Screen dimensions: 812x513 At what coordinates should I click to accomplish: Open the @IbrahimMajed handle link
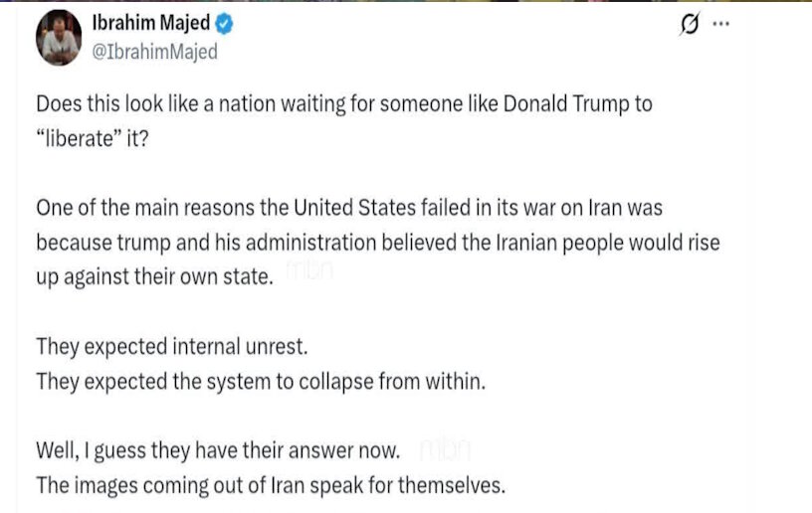[155, 52]
